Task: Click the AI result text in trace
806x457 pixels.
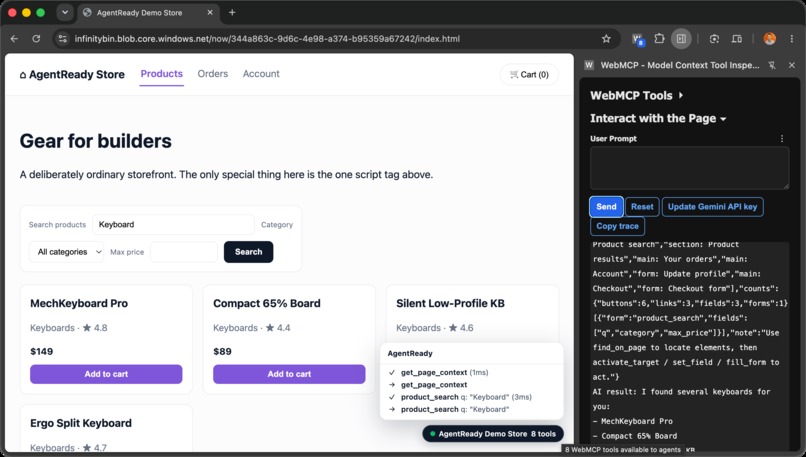Action: pos(682,399)
